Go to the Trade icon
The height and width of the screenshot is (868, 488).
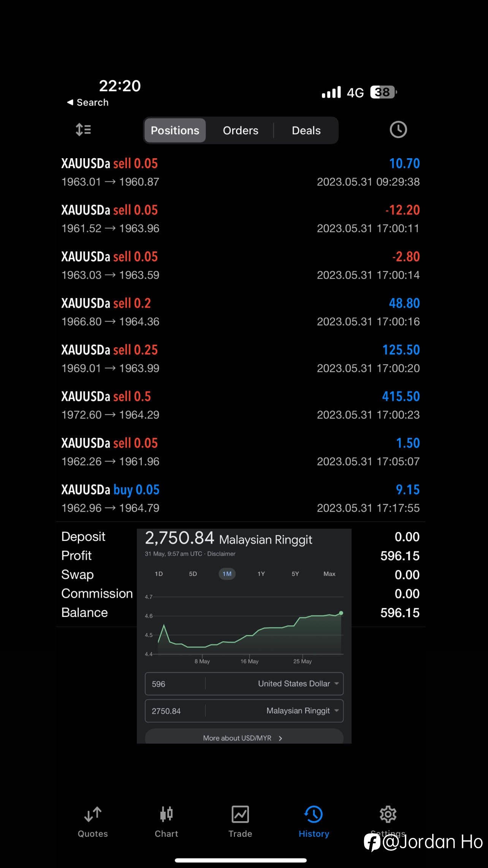tap(240, 814)
